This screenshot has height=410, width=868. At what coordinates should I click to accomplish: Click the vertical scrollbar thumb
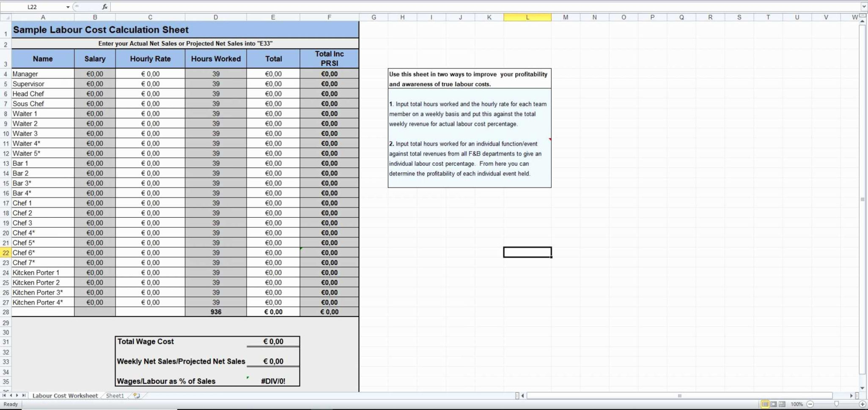point(863,199)
